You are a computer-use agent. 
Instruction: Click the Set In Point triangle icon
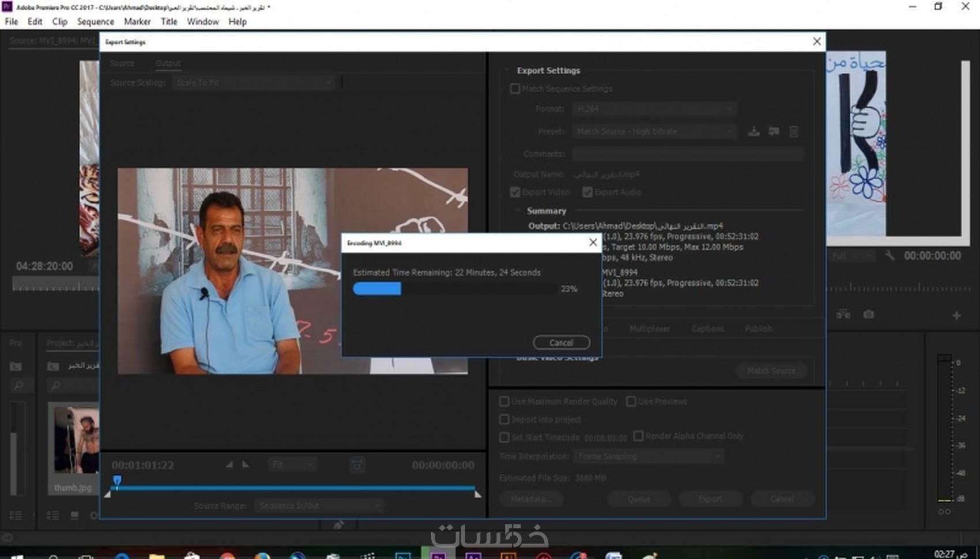coord(229,464)
